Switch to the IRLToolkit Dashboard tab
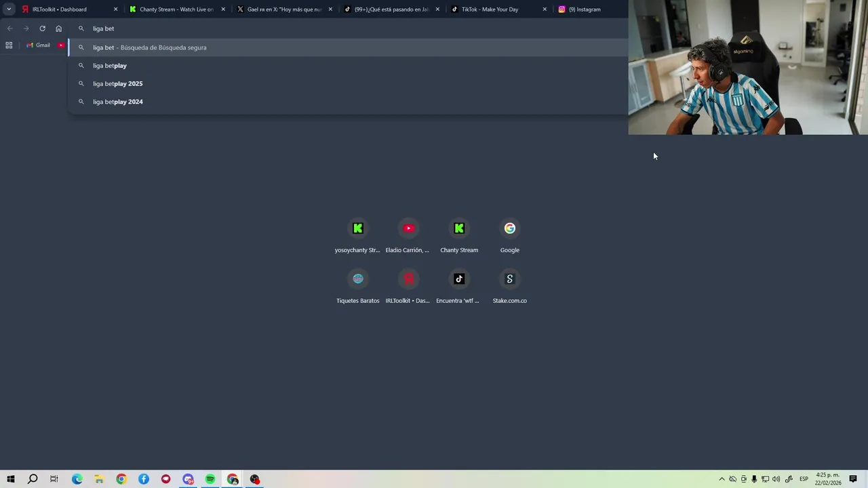The height and width of the screenshot is (488, 868). click(x=70, y=9)
